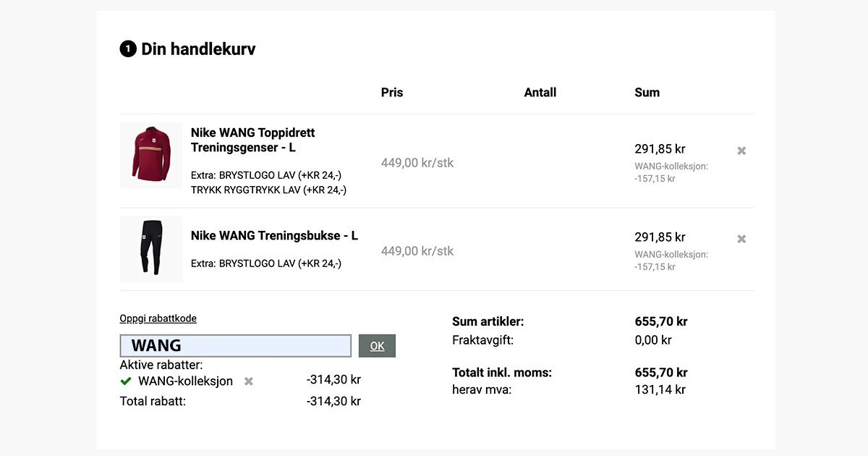The image size is (868, 456).
Task: Remove the active WANG-kolleksjon discount
Action: (249, 381)
